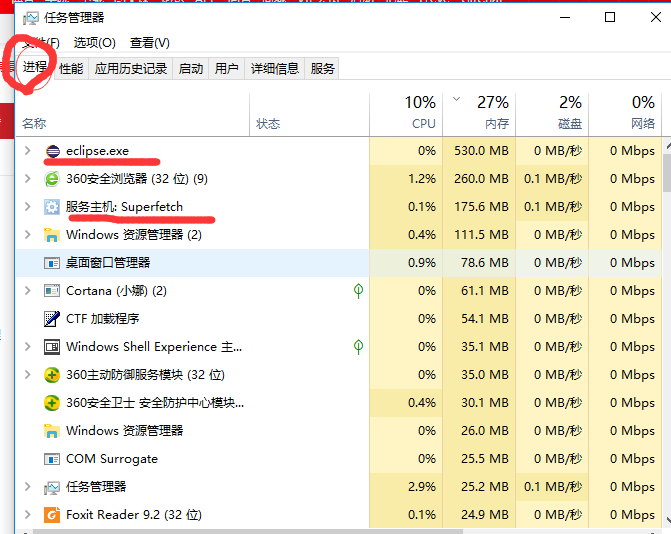Expand the 360安全浏览器 (32 位) process group

[28, 178]
